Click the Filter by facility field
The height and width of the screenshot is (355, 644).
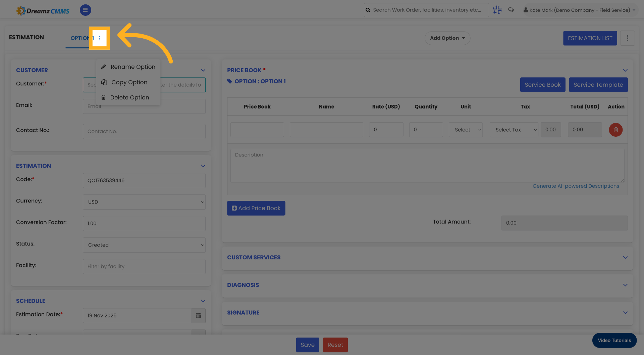point(144,267)
